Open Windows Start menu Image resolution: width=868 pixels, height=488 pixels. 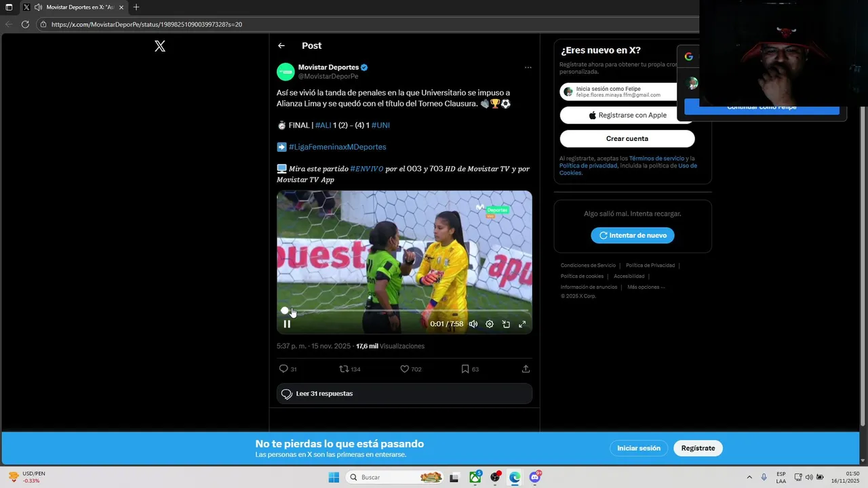pyautogui.click(x=334, y=477)
